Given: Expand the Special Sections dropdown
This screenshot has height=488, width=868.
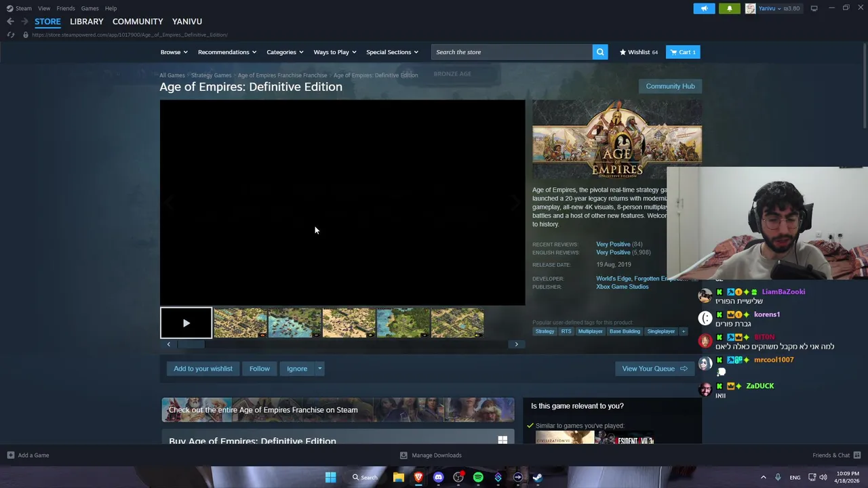Looking at the screenshot, I should 392,52.
